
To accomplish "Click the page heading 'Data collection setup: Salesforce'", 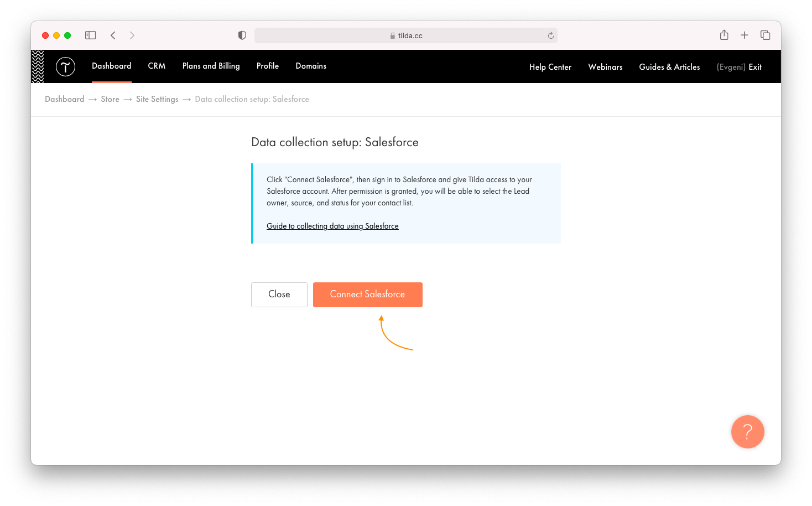I will [x=335, y=142].
